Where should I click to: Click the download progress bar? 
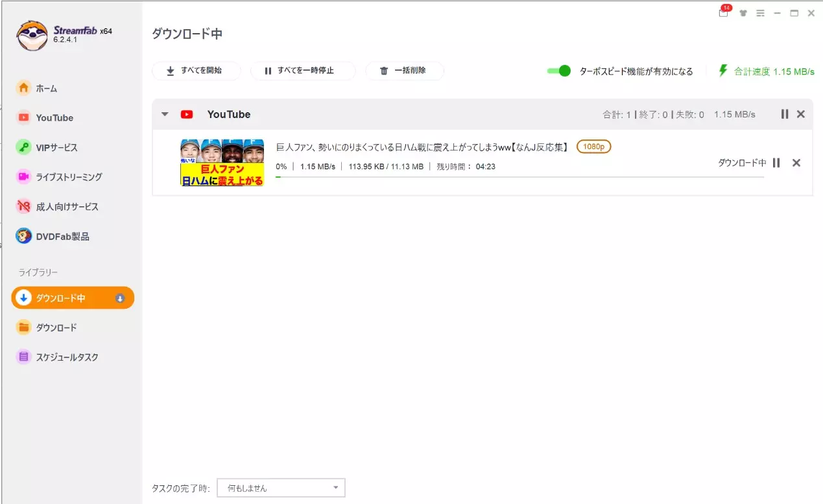click(x=519, y=176)
